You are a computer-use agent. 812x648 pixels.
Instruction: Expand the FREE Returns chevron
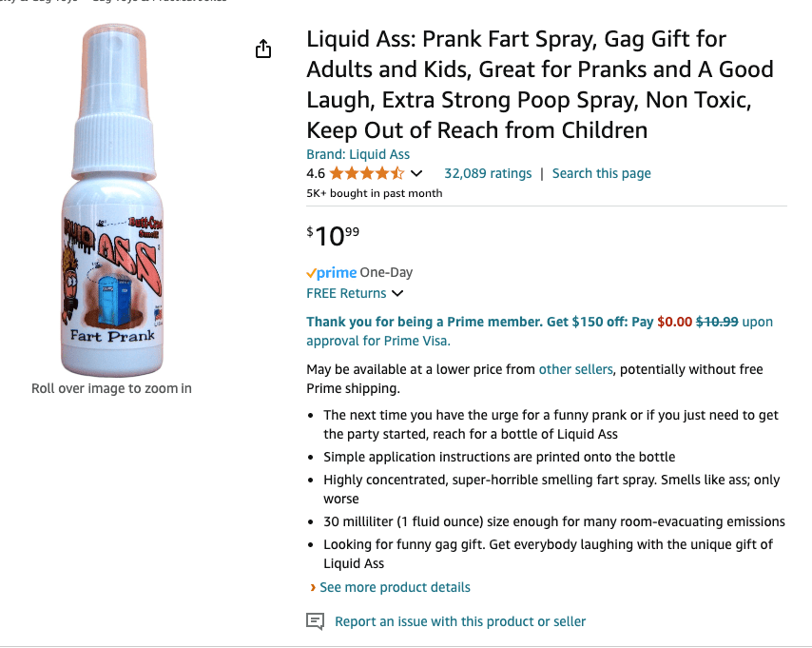[397, 294]
